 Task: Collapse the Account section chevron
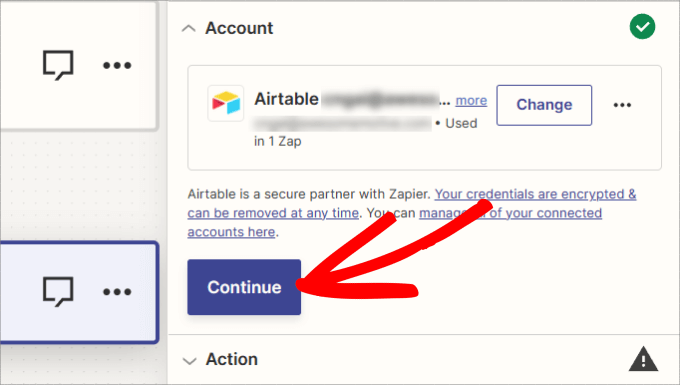tap(189, 29)
